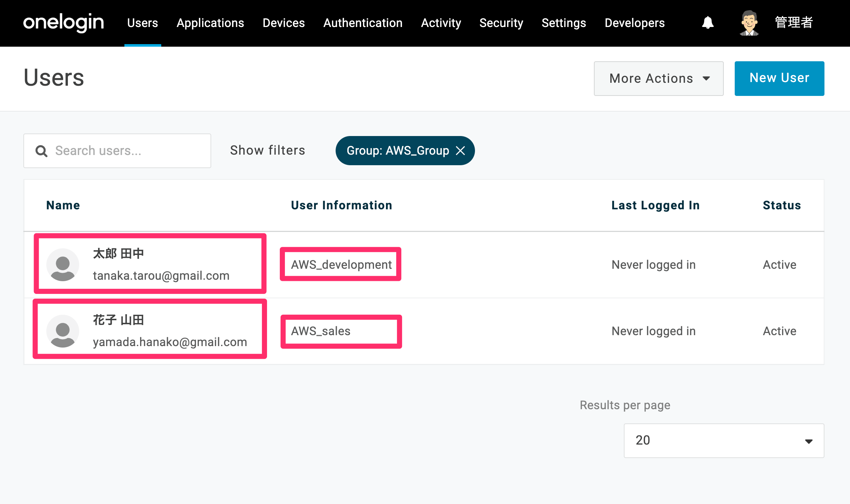
Task: Open the Developers menu
Action: coord(634,23)
